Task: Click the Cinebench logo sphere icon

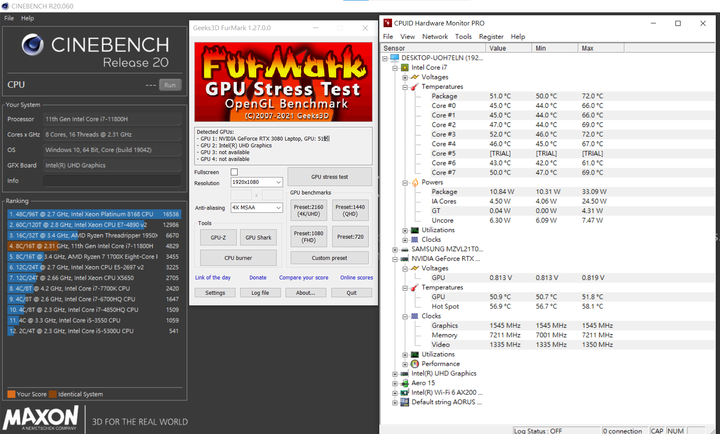Action: pos(33,45)
